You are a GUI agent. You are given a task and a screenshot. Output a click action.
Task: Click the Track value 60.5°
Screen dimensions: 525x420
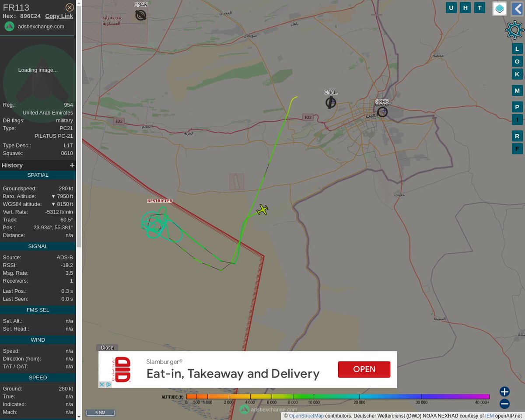click(x=66, y=220)
